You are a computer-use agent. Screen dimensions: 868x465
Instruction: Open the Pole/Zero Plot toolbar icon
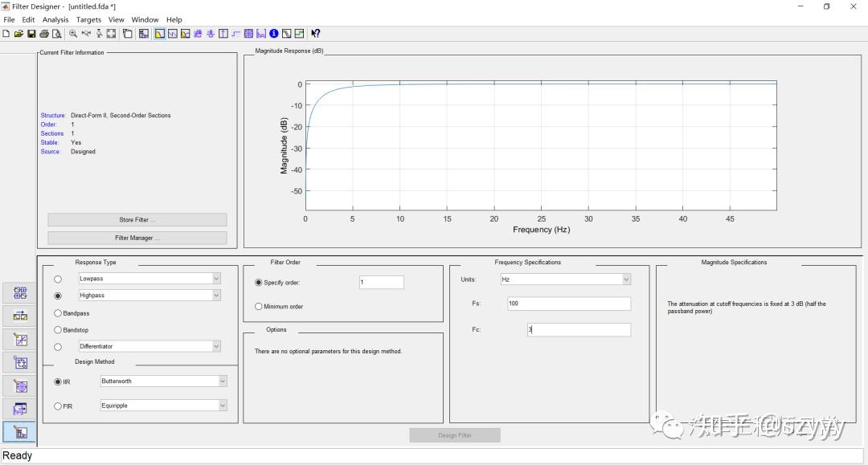pos(248,34)
